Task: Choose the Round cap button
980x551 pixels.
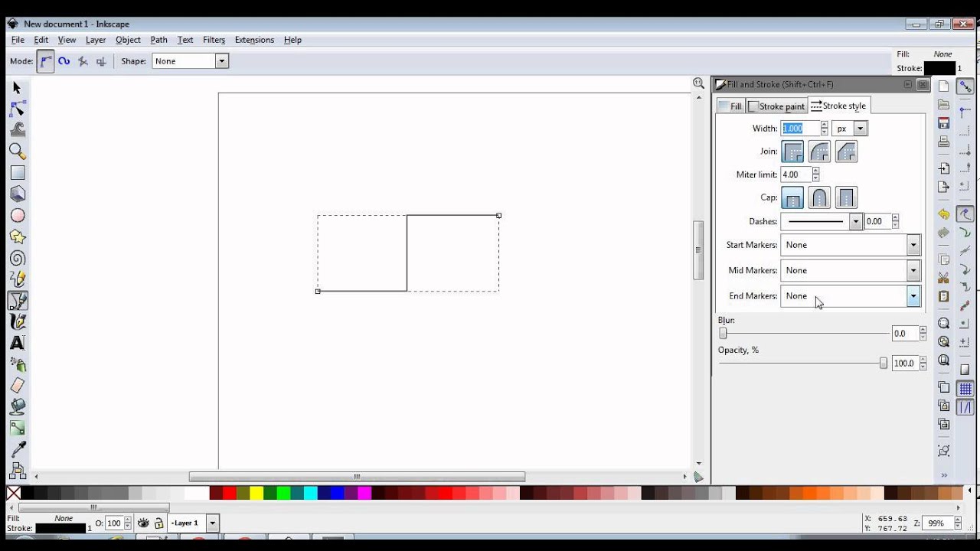Action: click(x=819, y=197)
